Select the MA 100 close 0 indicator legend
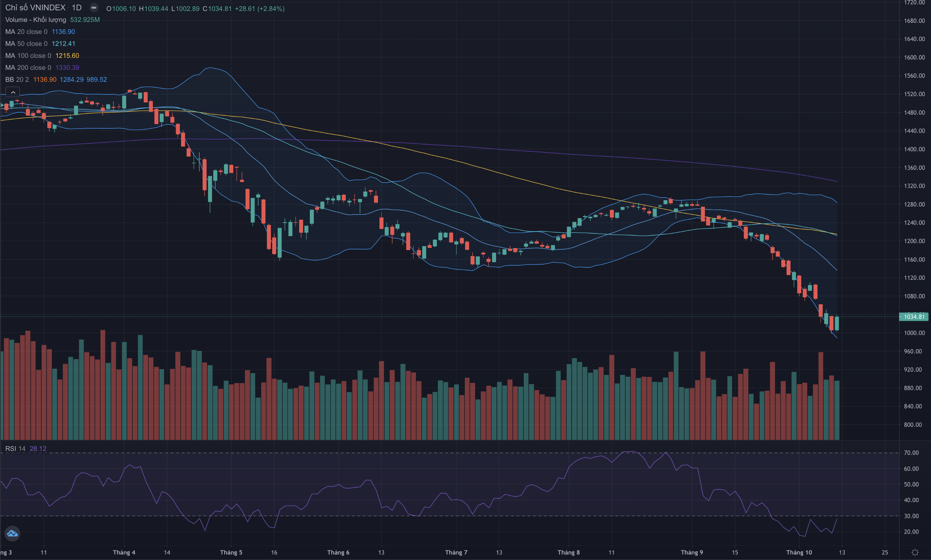 [28, 56]
